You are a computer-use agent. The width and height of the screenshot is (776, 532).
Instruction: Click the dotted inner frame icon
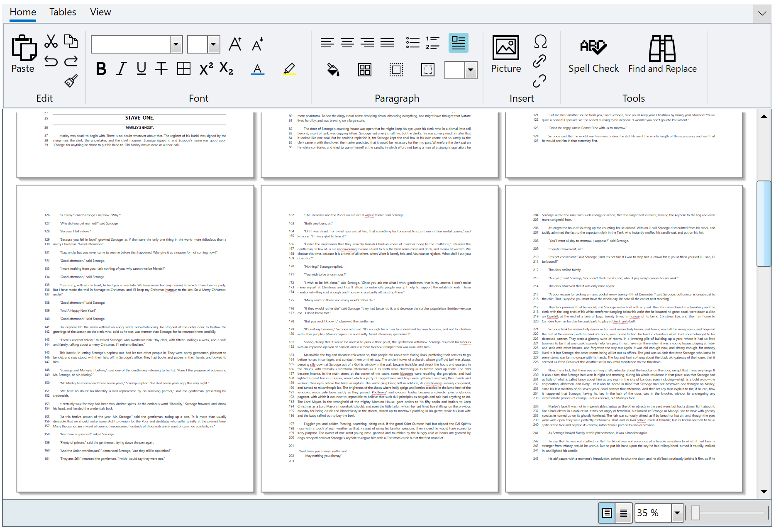click(x=396, y=70)
